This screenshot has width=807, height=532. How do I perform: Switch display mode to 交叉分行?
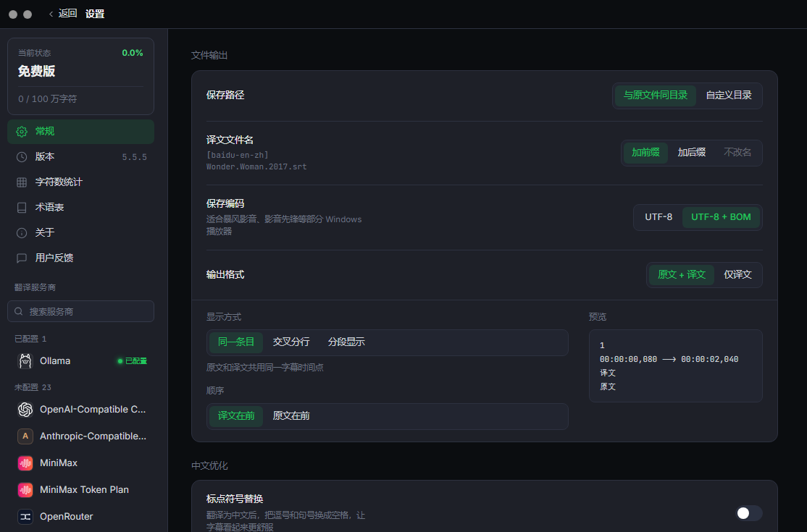coord(290,342)
